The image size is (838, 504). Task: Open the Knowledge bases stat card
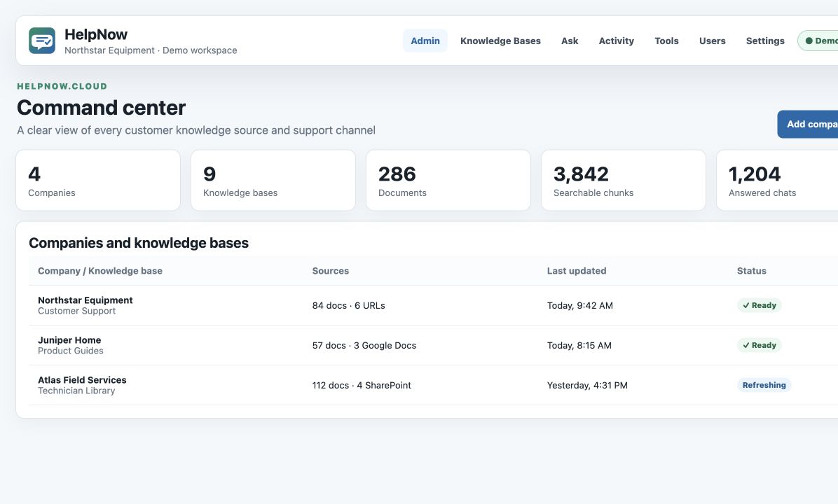pyautogui.click(x=273, y=180)
